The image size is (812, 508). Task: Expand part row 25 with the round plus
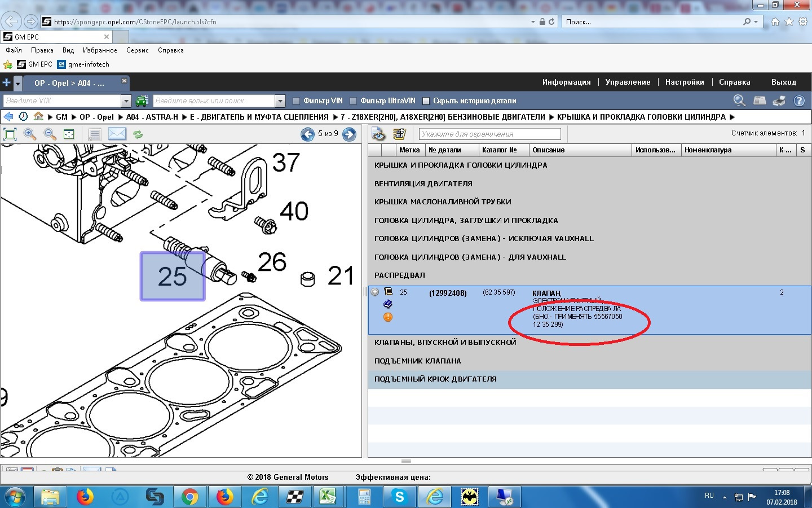374,292
